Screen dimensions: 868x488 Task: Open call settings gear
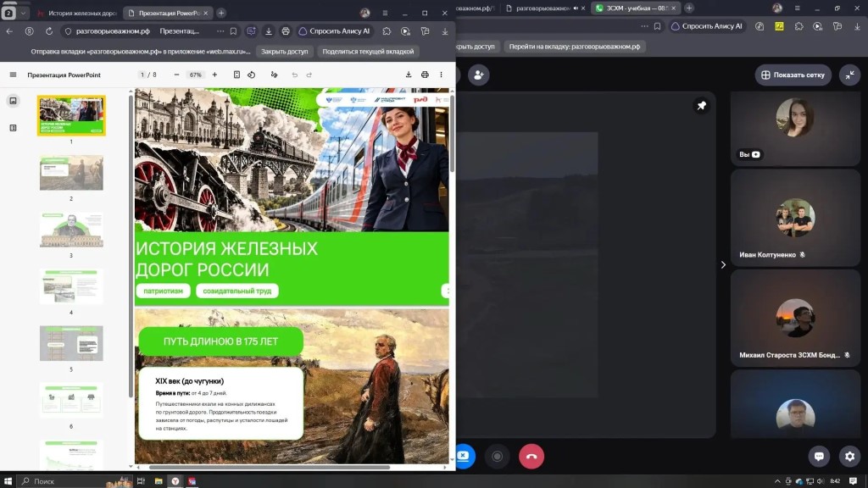(849, 457)
